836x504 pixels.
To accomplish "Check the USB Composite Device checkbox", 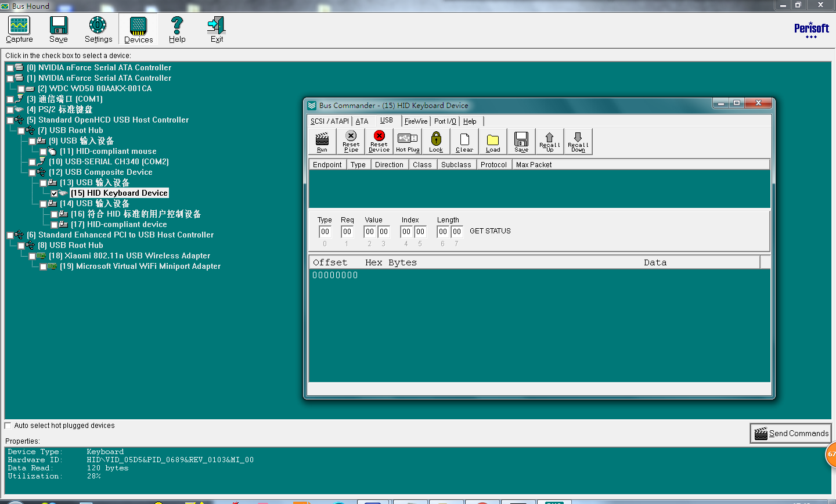I will tap(32, 172).
